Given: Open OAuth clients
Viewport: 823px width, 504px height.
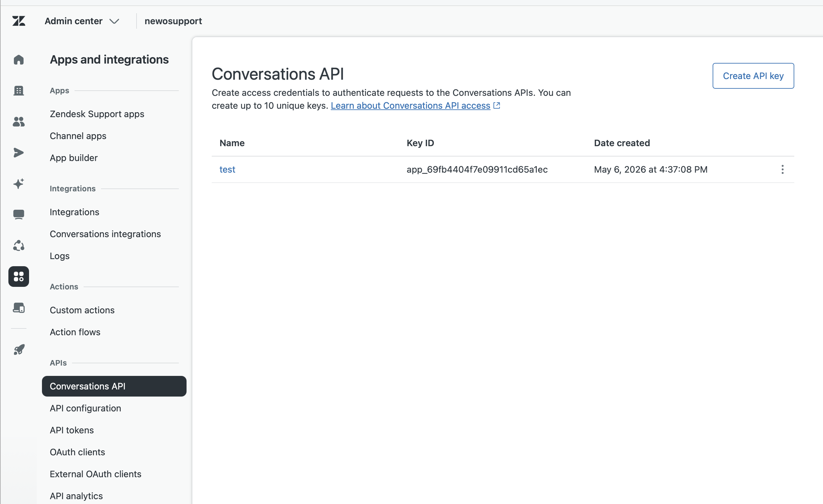Looking at the screenshot, I should tap(77, 452).
